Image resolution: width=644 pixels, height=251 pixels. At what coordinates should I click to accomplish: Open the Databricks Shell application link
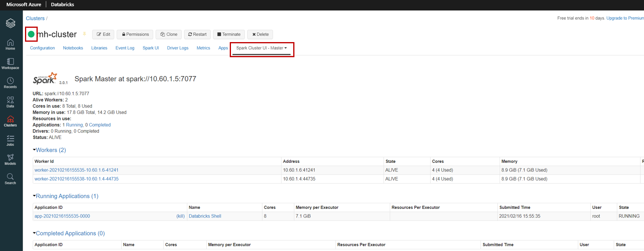pos(205,216)
